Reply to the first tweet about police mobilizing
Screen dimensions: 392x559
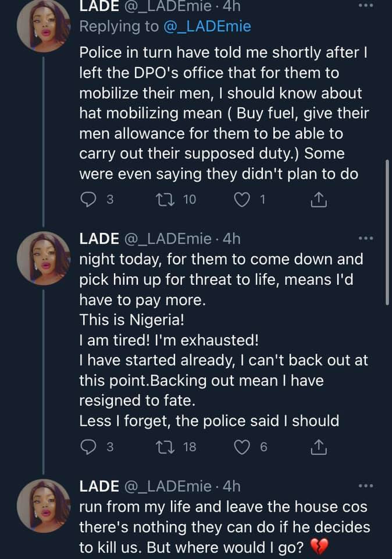tap(88, 200)
